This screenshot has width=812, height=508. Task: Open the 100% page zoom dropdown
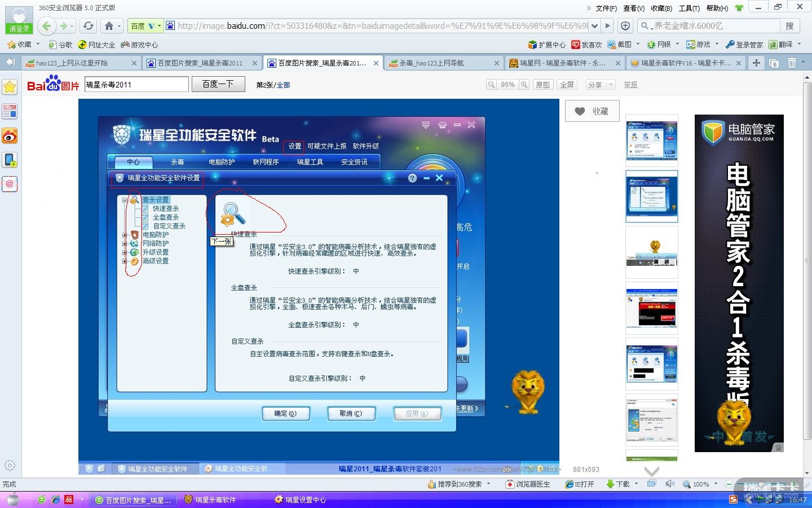pyautogui.click(x=716, y=484)
